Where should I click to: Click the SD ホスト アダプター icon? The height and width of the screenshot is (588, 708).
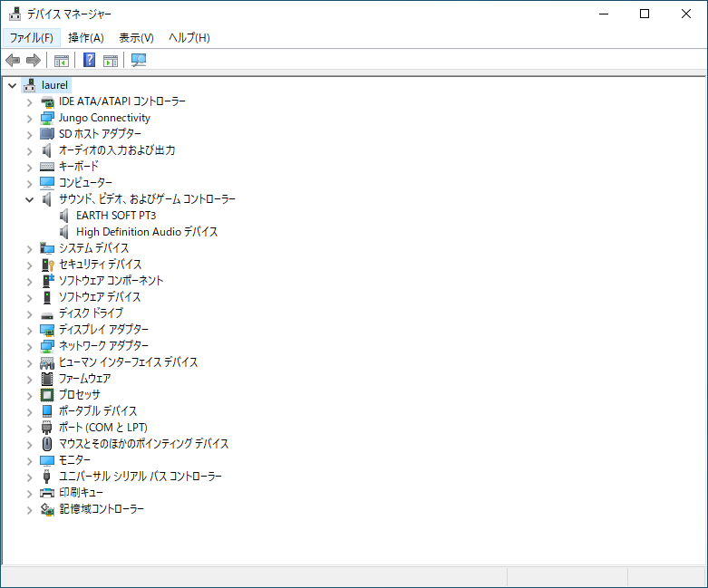point(47,134)
